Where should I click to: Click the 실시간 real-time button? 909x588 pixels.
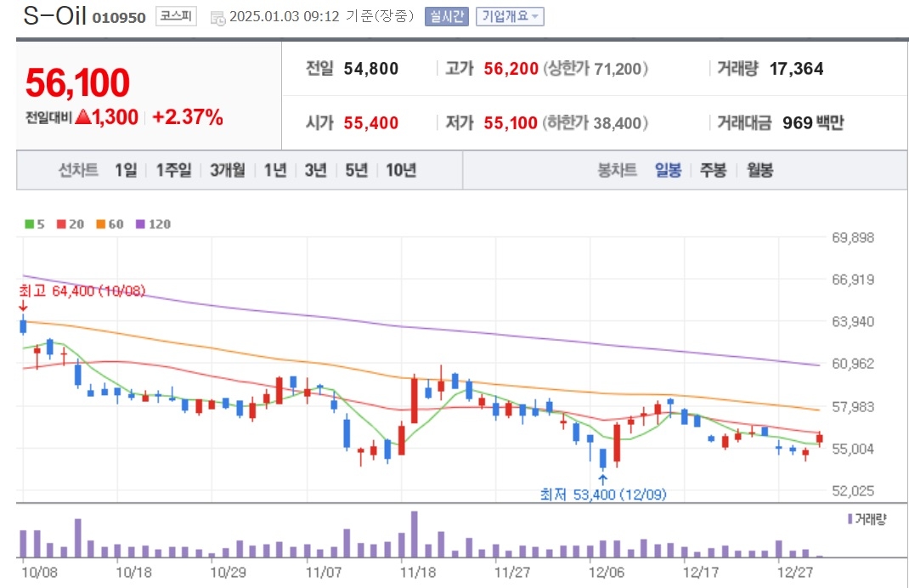coord(446,16)
